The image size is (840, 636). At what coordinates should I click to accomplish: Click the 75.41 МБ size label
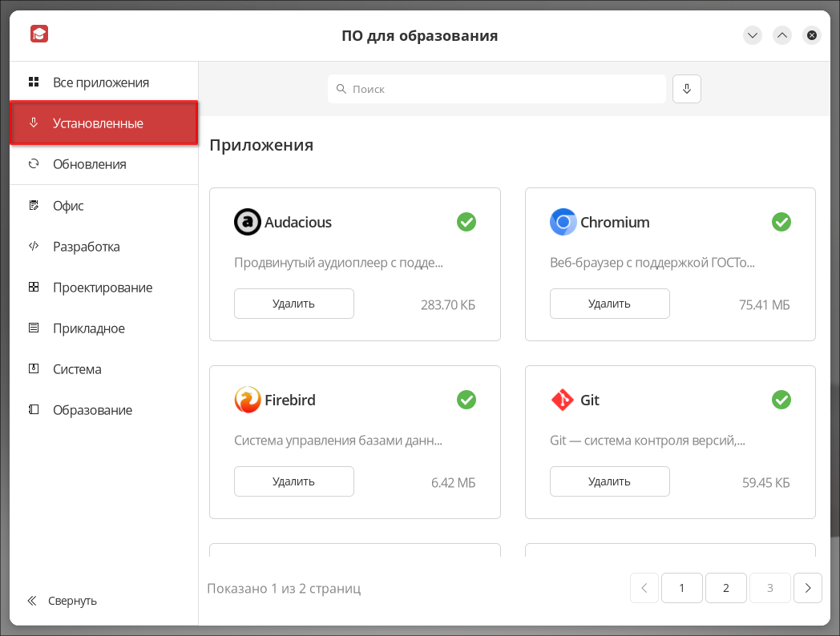click(765, 304)
